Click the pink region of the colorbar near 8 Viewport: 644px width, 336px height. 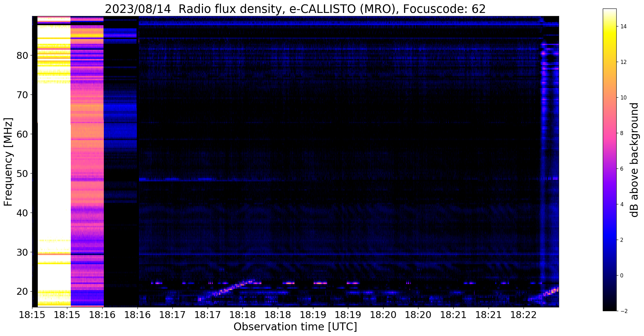click(x=609, y=133)
